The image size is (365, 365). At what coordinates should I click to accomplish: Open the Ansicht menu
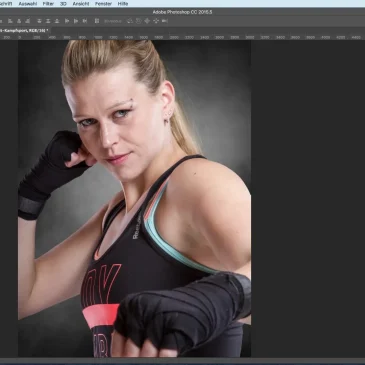[81, 4]
